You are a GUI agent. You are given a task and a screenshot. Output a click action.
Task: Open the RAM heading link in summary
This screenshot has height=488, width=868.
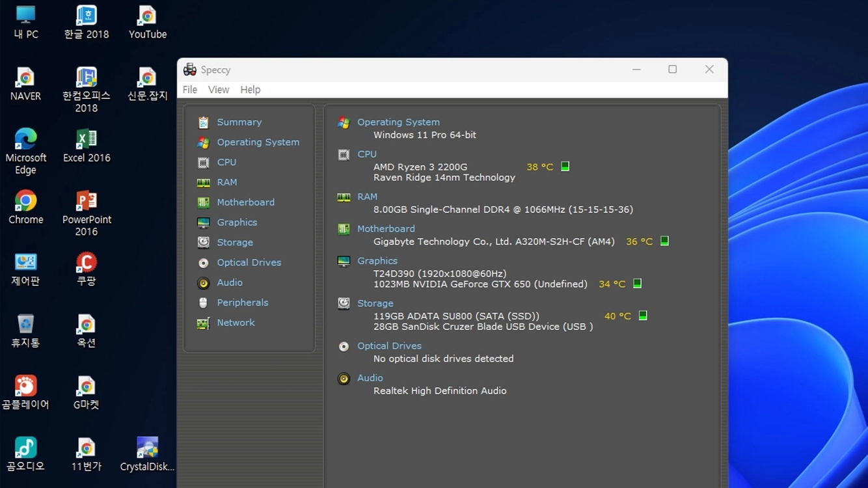pos(367,197)
